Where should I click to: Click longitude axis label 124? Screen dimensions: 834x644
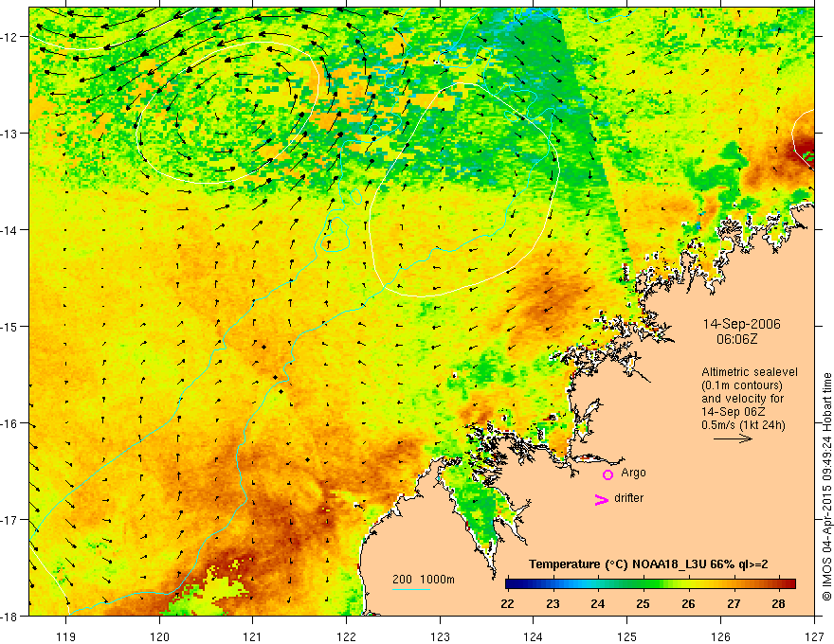534,636
